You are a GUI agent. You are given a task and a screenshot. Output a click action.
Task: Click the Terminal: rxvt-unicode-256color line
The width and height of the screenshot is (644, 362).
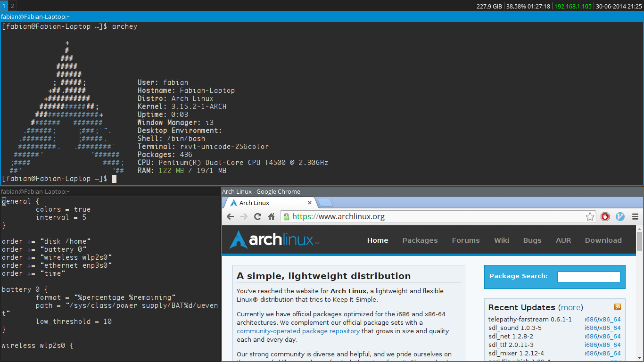coord(203,147)
